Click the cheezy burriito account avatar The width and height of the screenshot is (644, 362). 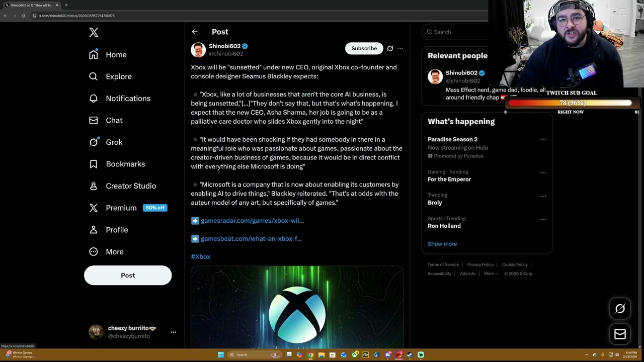(96, 332)
